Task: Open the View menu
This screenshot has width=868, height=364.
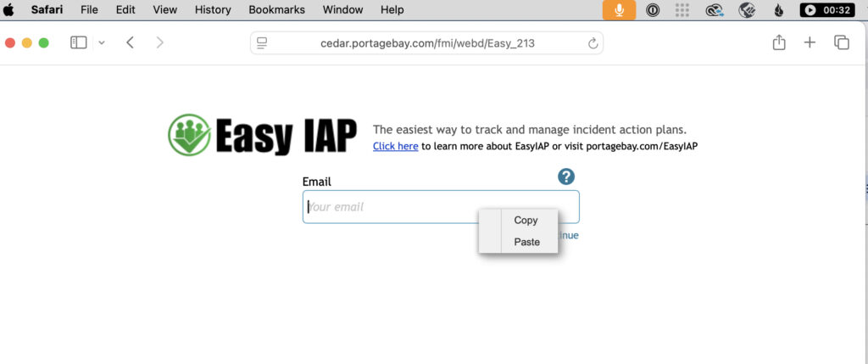Action: pyautogui.click(x=165, y=9)
